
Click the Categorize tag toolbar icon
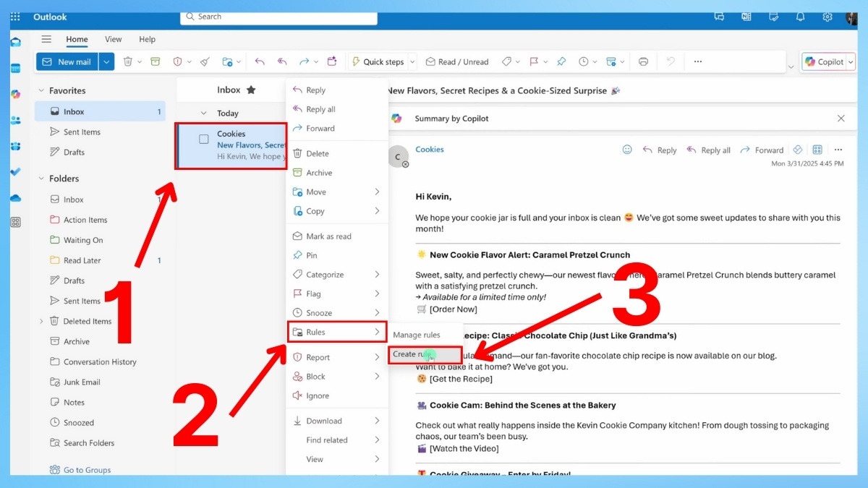507,61
